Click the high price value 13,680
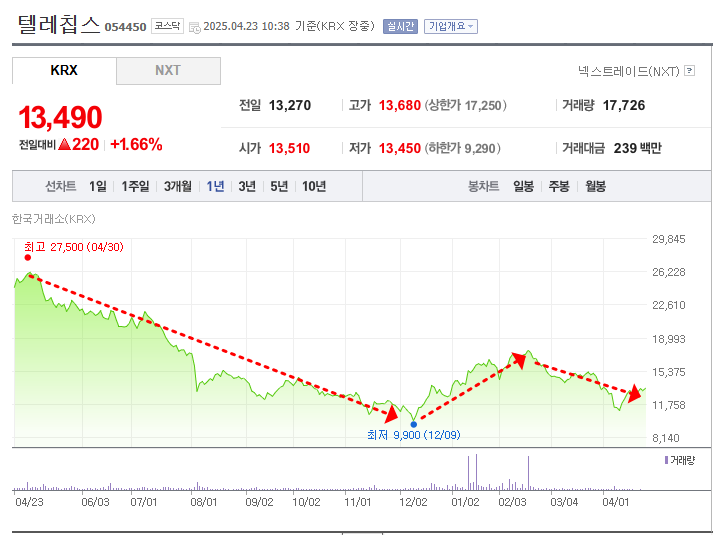Screen dimensions: 713x535 [x=400, y=105]
